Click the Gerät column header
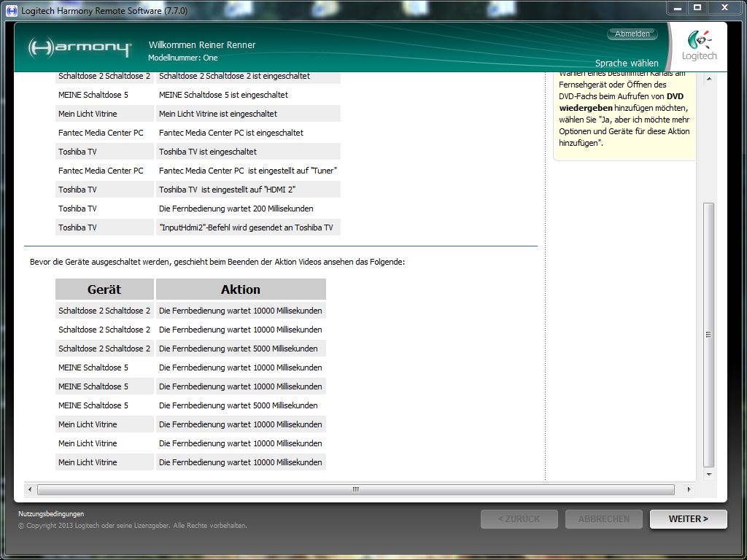 104,289
